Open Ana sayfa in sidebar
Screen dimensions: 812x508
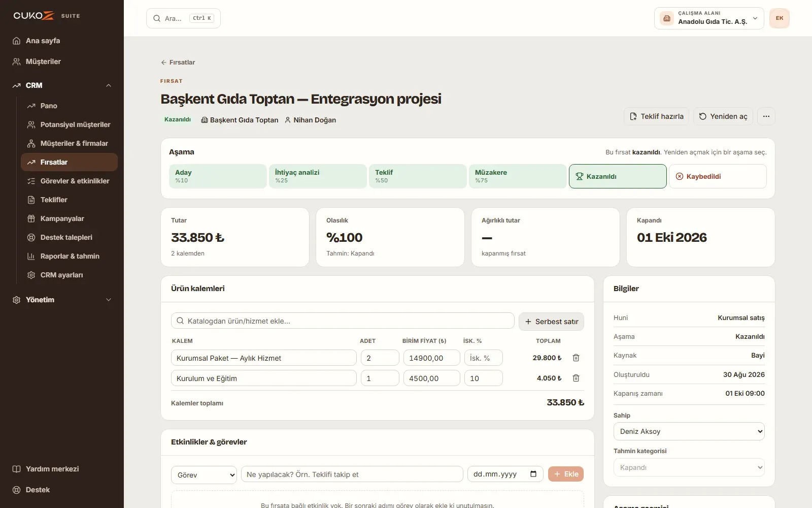pos(62,41)
